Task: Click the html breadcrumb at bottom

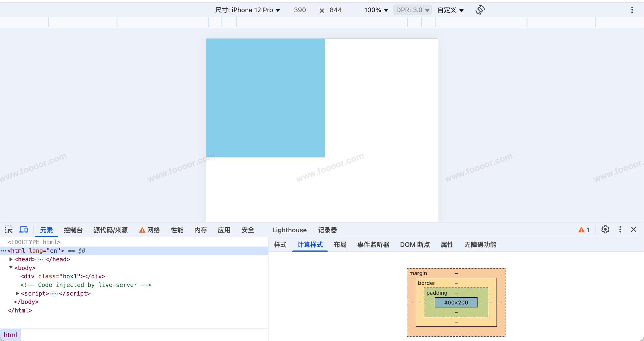Action: (x=10, y=335)
